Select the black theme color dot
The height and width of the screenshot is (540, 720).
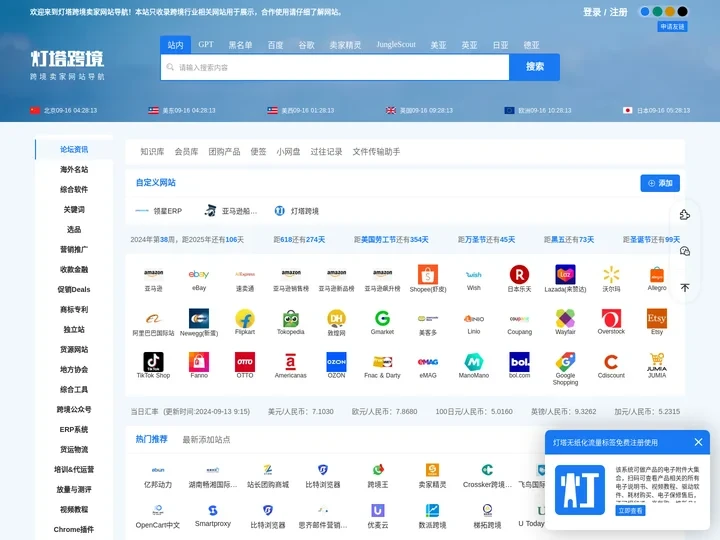683,11
